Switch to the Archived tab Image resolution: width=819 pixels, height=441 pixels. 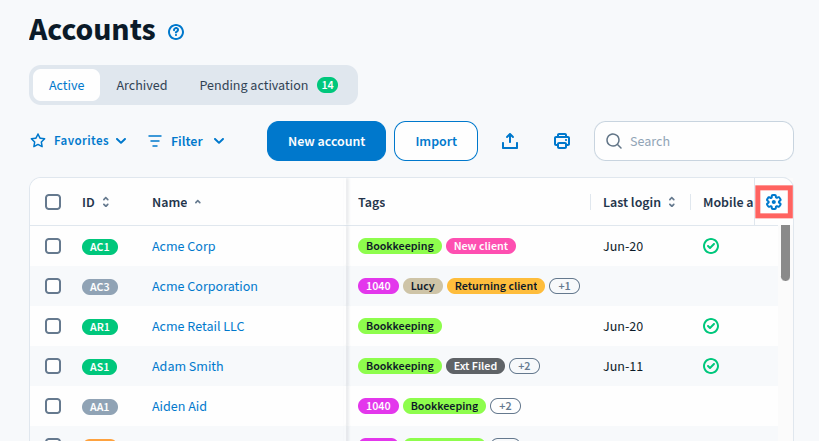coord(141,85)
